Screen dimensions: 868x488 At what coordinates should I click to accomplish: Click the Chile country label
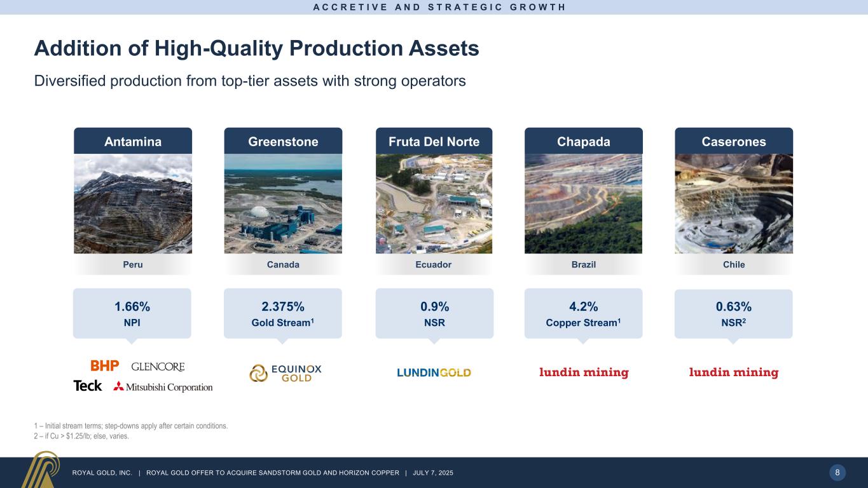coord(734,265)
